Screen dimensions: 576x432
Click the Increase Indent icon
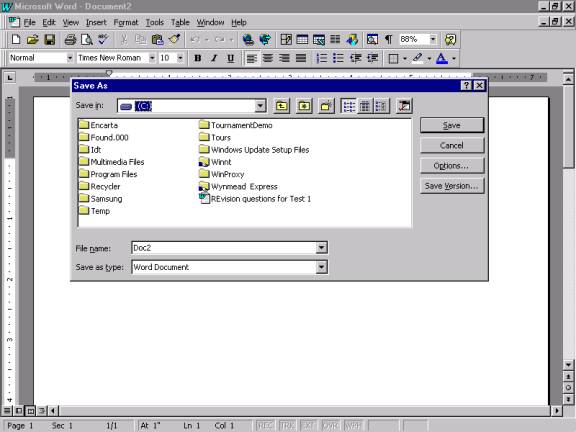tap(372, 58)
